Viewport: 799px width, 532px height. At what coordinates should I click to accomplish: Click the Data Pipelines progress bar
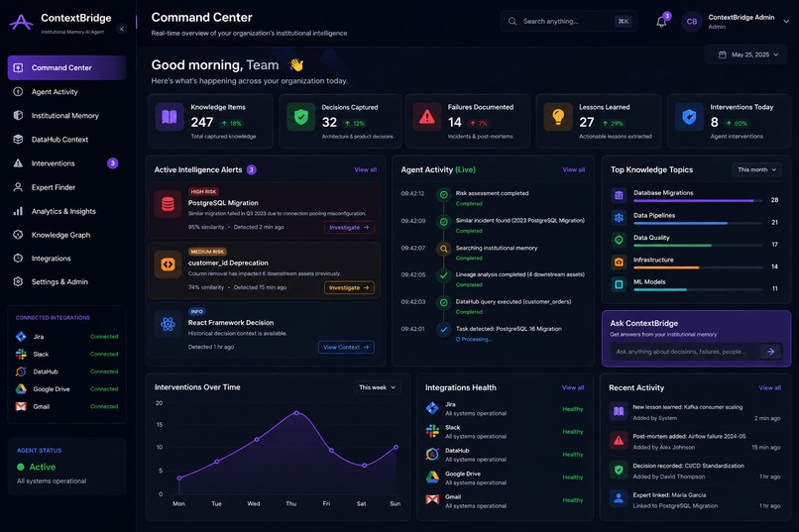coord(698,224)
